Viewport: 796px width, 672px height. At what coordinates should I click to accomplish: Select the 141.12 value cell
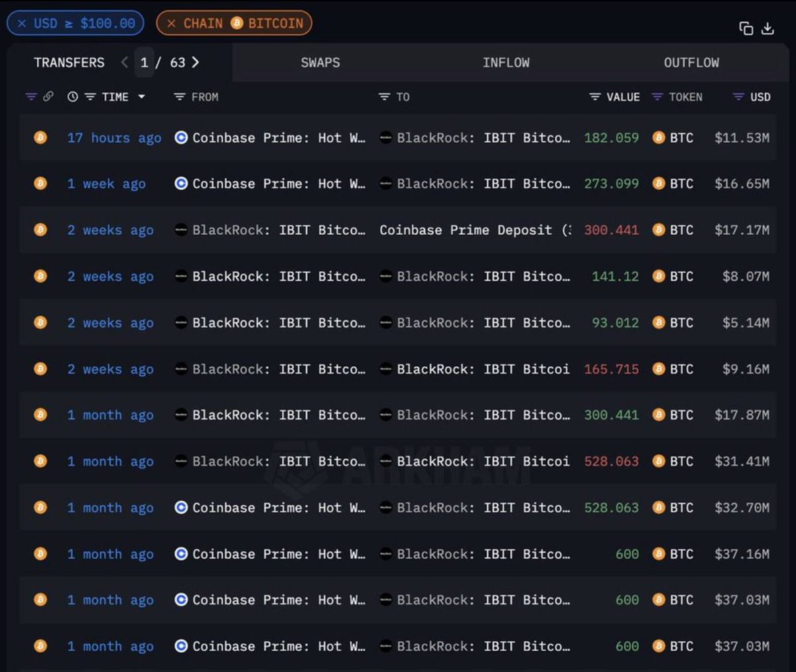pos(615,276)
